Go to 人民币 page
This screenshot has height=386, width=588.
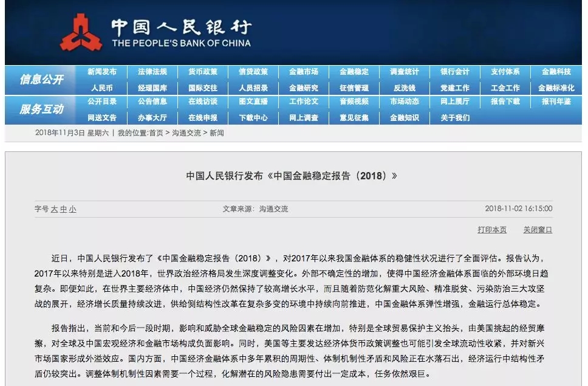click(102, 88)
